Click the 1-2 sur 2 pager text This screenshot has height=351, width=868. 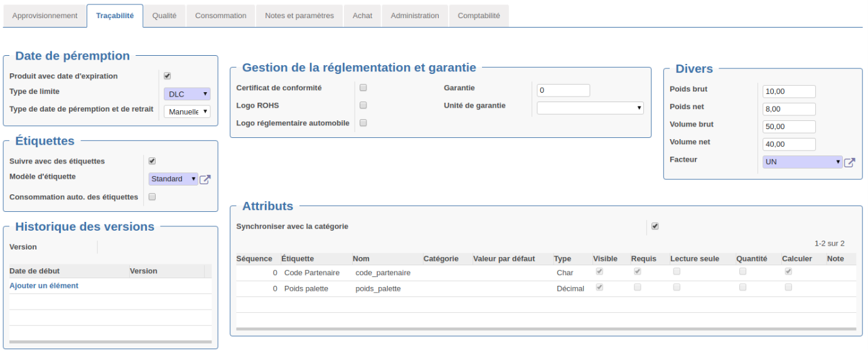[x=829, y=243]
